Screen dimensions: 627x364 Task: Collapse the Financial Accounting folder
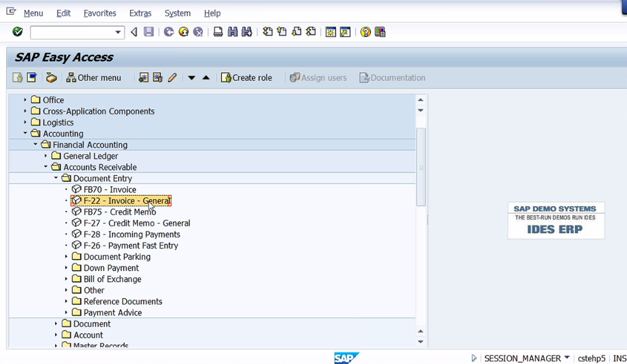(x=36, y=144)
